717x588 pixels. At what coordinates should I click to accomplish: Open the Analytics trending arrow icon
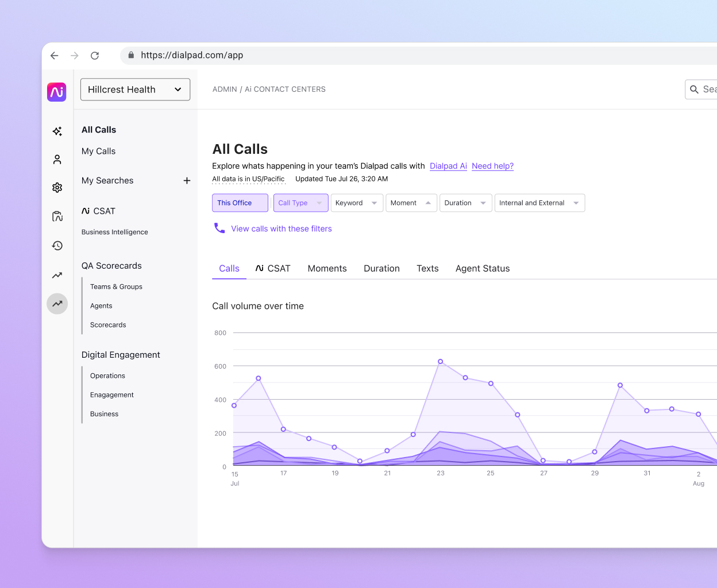tap(57, 275)
